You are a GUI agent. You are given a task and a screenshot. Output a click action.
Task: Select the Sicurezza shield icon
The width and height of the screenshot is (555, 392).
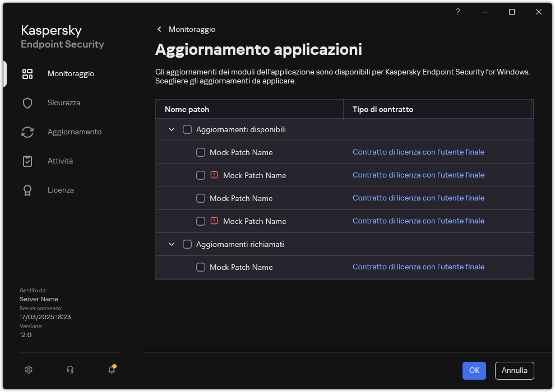[27, 102]
